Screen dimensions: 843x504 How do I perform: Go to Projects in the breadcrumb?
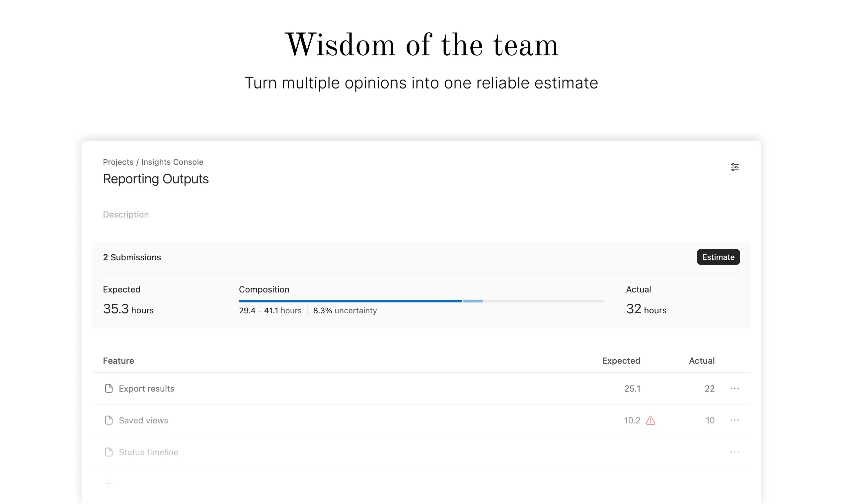118,162
